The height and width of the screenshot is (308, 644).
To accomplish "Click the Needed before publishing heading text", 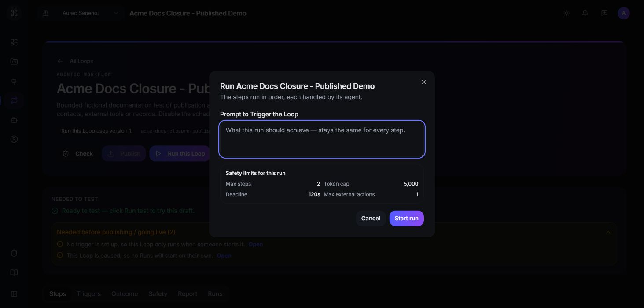I will pos(116,232).
